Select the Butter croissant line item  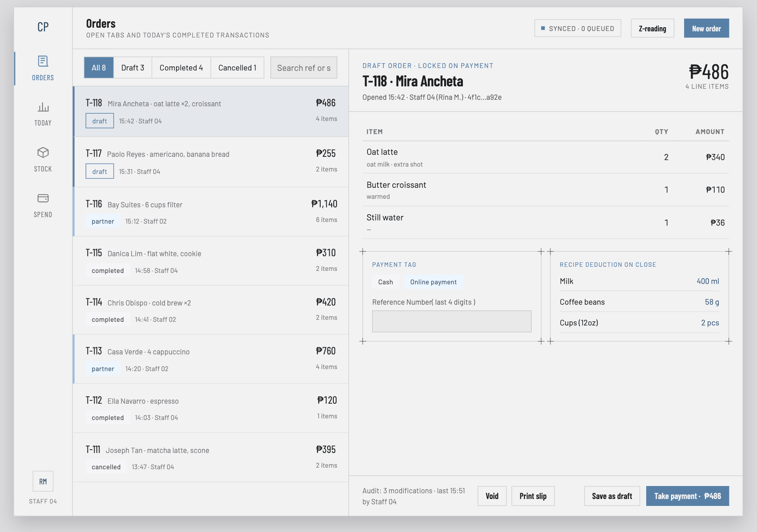pos(546,190)
